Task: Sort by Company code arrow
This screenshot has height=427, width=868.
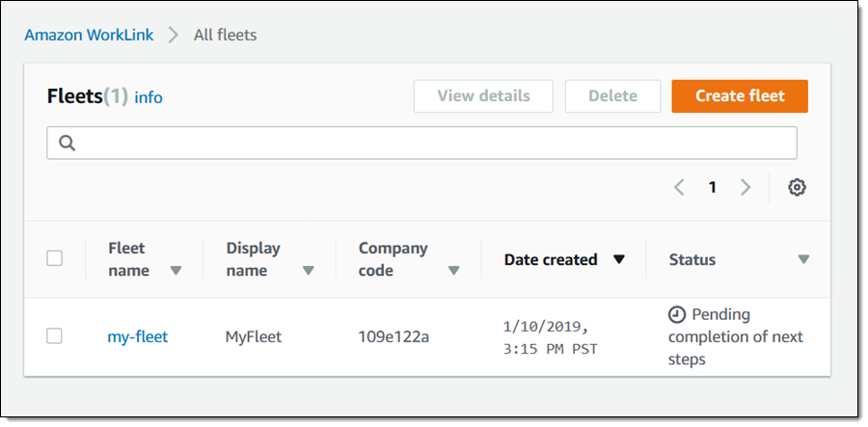Action: click(453, 271)
